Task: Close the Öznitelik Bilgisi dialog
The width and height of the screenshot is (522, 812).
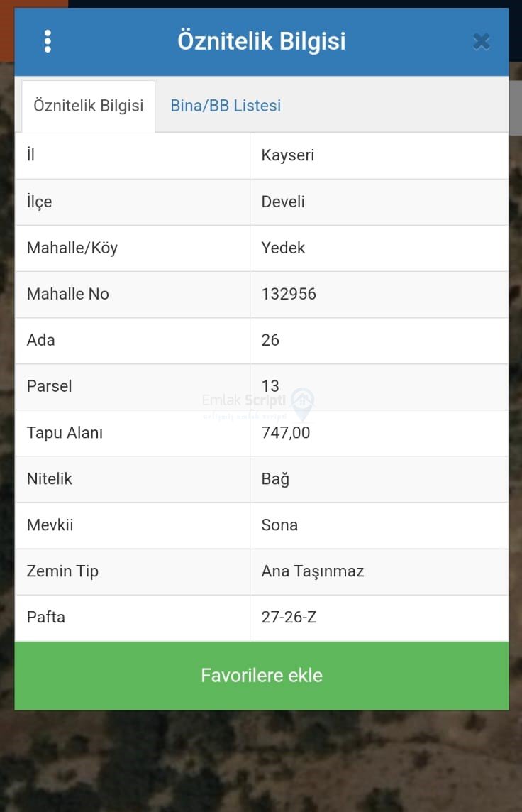Action: pyautogui.click(x=482, y=42)
